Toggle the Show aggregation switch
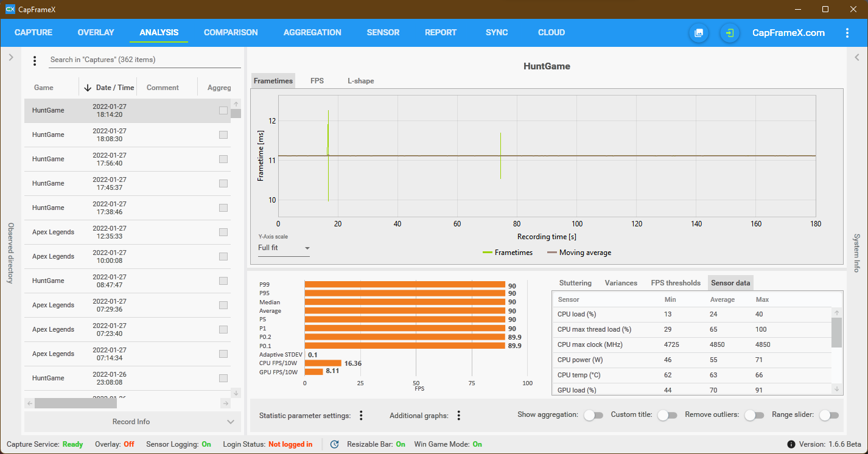The height and width of the screenshot is (454, 868). (593, 415)
